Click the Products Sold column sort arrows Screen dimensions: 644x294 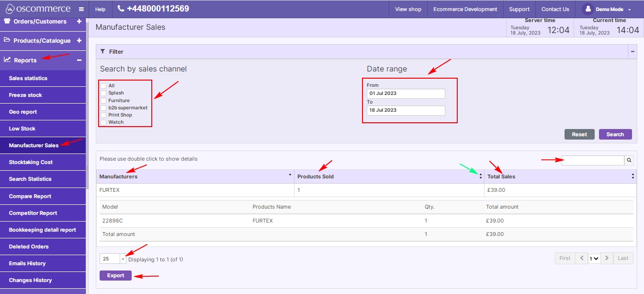point(480,176)
